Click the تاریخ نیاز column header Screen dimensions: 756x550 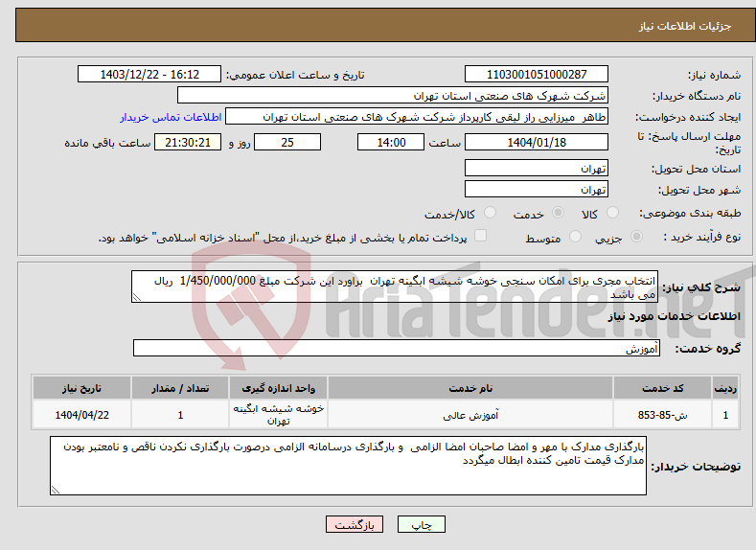[x=82, y=388]
